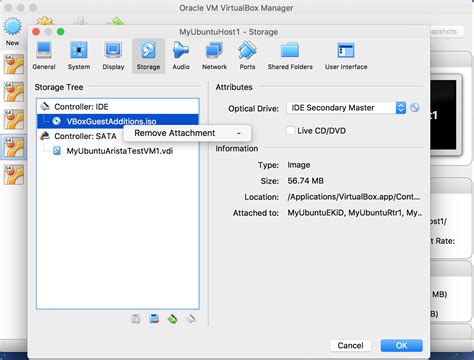474x360 pixels.
Task: Select MyUbuntuAristaTestVM1.vdi disk
Action: 118,151
